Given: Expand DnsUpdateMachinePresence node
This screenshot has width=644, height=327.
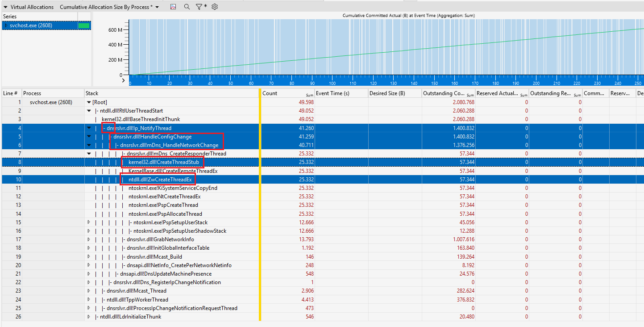Looking at the screenshot, I should point(89,274).
